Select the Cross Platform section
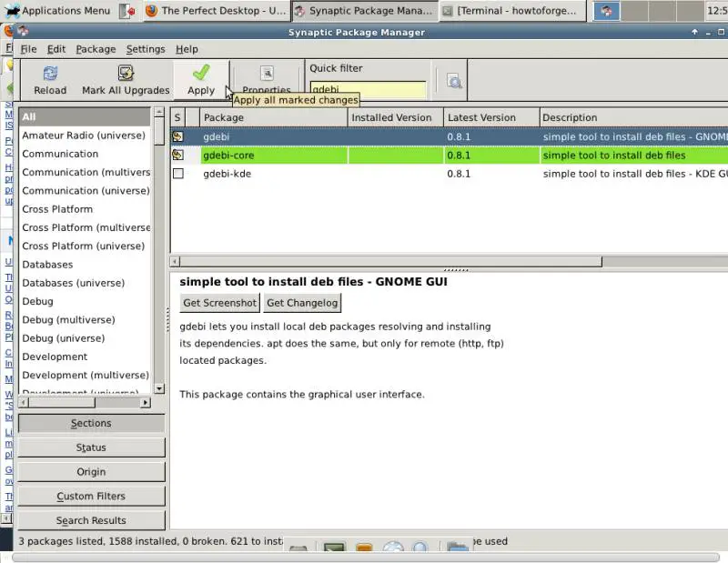Screen dimensions: 728x563 pyautogui.click(x=85, y=209)
